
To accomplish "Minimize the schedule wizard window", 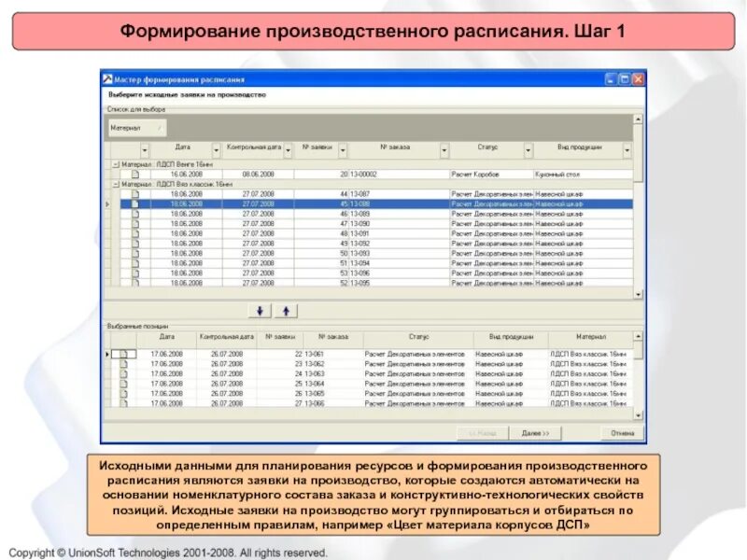I will pos(611,79).
